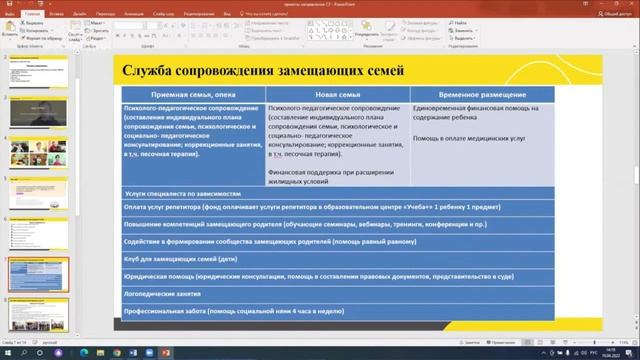Viewport: 640px width, 360px height.
Task: Click the Save icon in title bar
Action: coord(10,4)
